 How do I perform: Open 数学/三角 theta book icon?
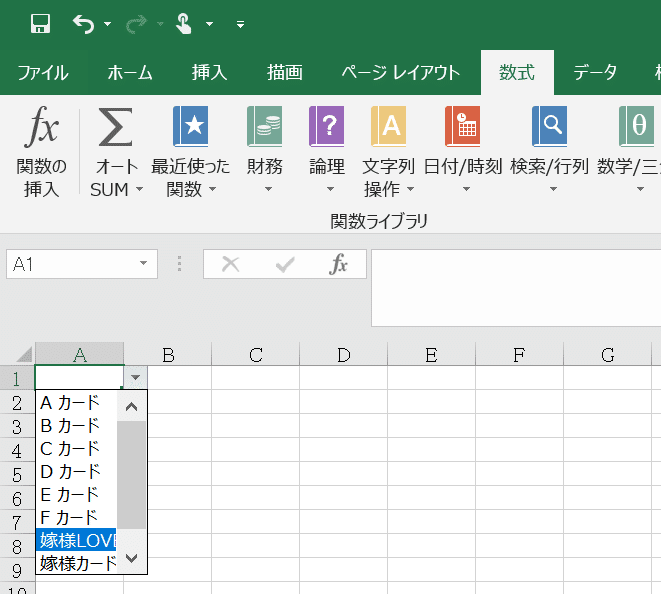(x=637, y=126)
